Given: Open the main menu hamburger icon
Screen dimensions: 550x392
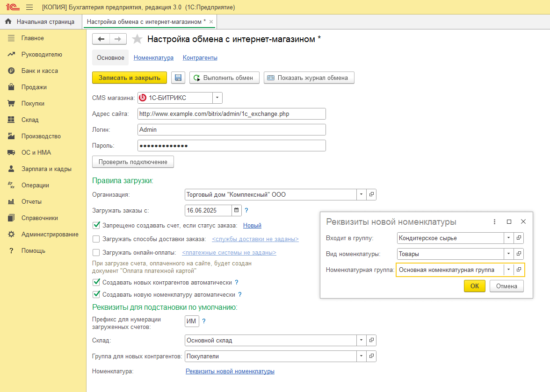Looking at the screenshot, I should pyautogui.click(x=29, y=7).
